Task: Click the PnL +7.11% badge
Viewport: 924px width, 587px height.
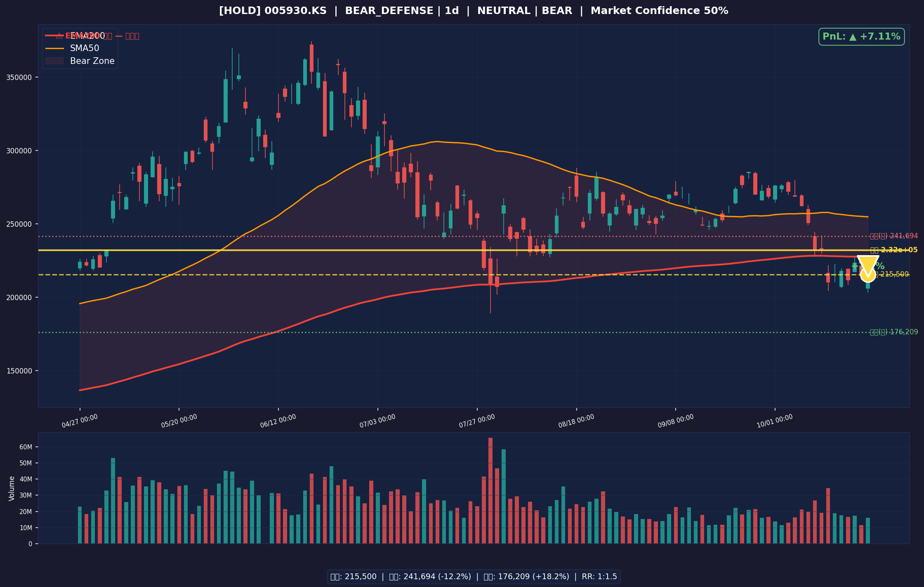Action: coord(862,37)
